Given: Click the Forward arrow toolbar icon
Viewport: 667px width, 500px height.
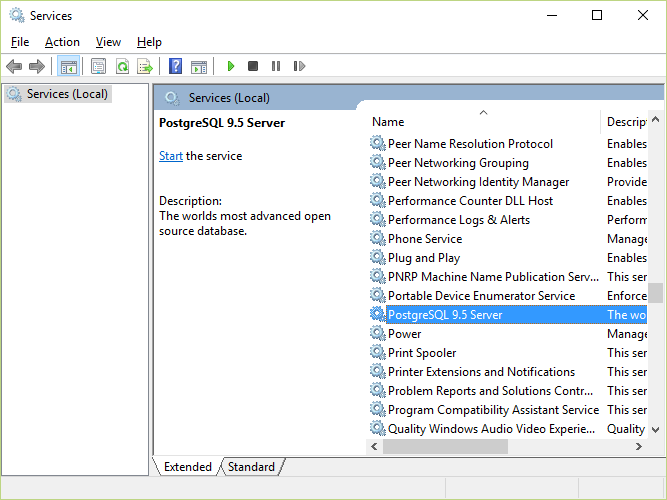Looking at the screenshot, I should point(37,66).
